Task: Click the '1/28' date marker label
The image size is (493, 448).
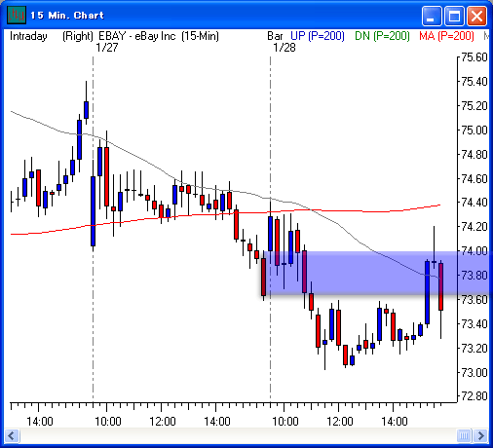Action: (284, 48)
